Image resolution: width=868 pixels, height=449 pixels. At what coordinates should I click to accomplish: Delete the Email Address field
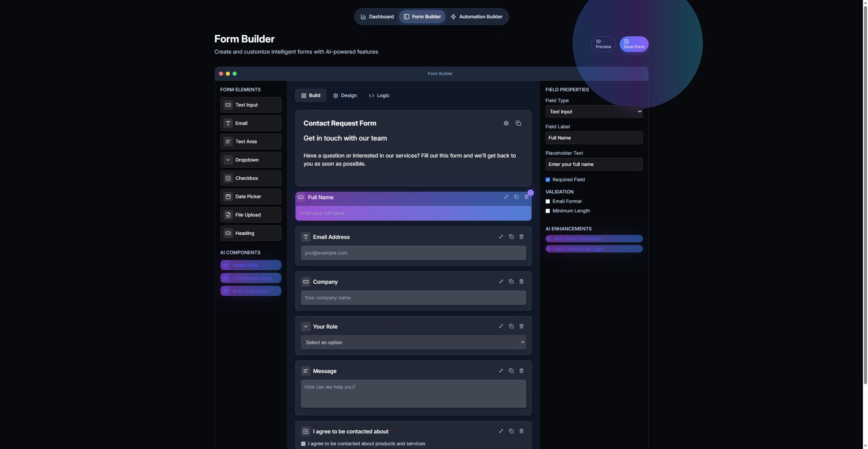pos(521,237)
